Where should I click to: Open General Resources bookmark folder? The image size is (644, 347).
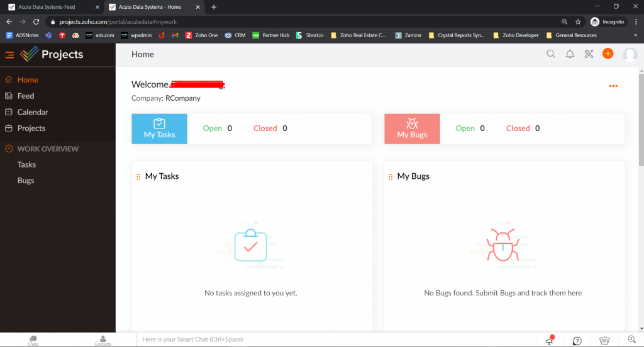(571, 35)
